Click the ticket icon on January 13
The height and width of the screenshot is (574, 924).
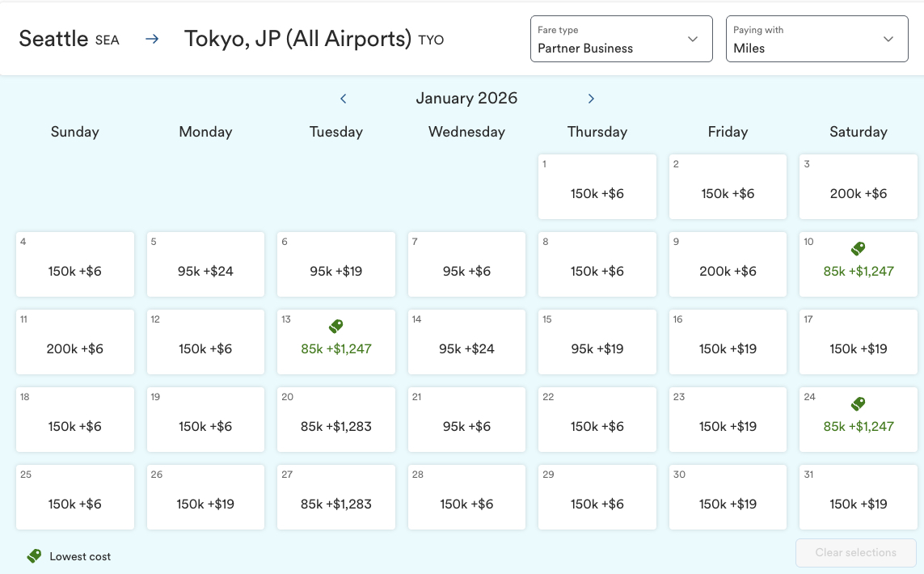pos(335,326)
